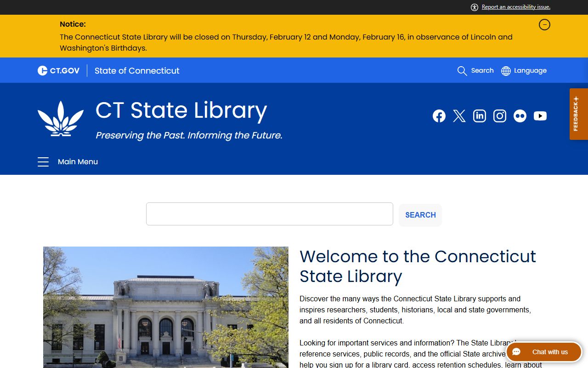
Task: Open the LinkedIn social icon
Action: click(x=480, y=116)
